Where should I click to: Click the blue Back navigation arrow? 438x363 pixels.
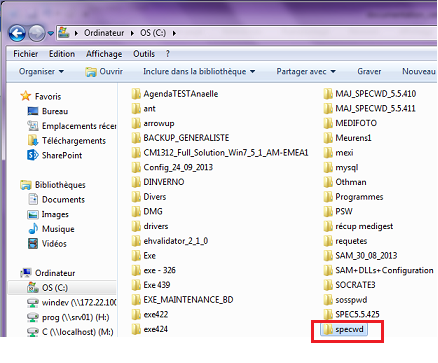17,33
